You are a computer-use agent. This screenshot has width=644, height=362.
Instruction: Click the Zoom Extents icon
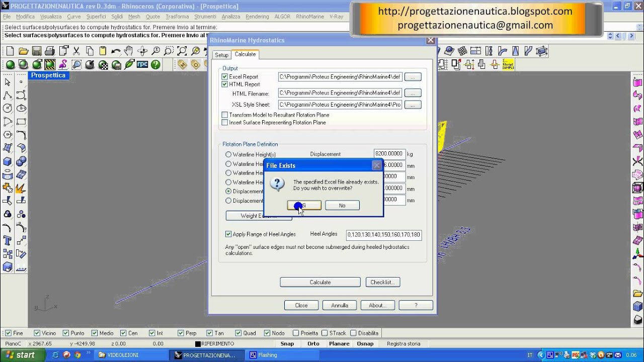point(182,51)
